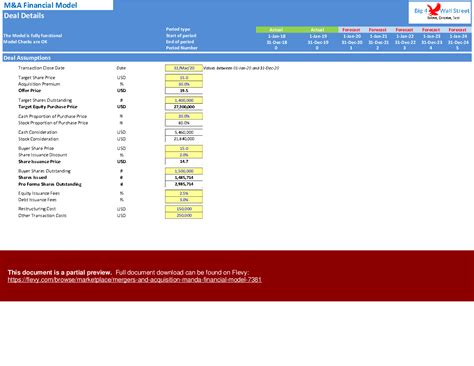Select the Share Issuance Discount input cell
The width and height of the screenshot is (474, 366).
[184, 155]
